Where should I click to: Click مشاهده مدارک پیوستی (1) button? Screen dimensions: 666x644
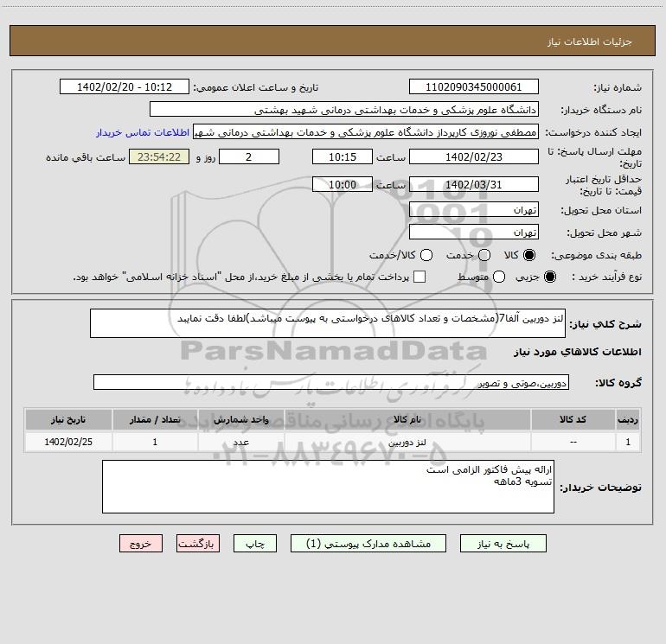tap(368, 544)
